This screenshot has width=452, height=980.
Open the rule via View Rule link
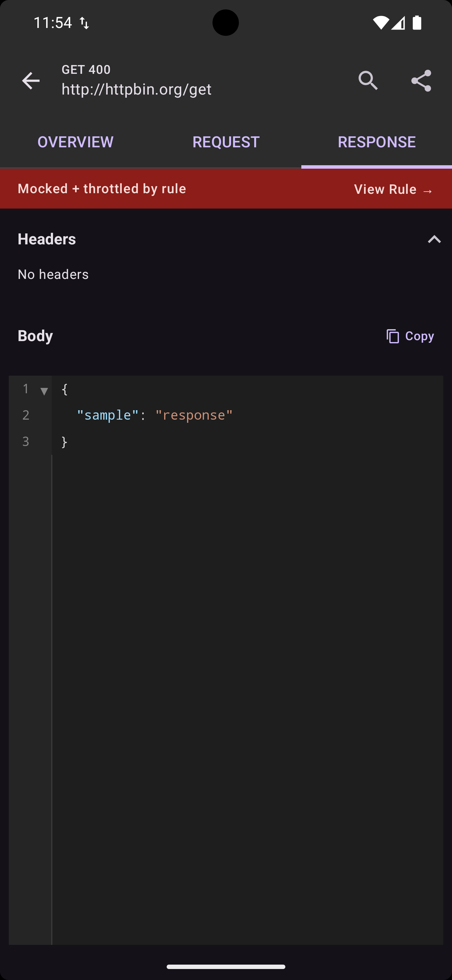[x=392, y=189]
